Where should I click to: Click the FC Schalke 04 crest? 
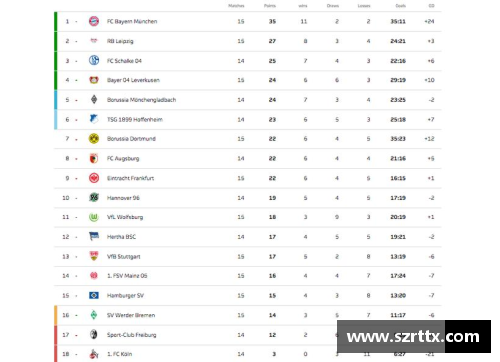click(x=94, y=60)
